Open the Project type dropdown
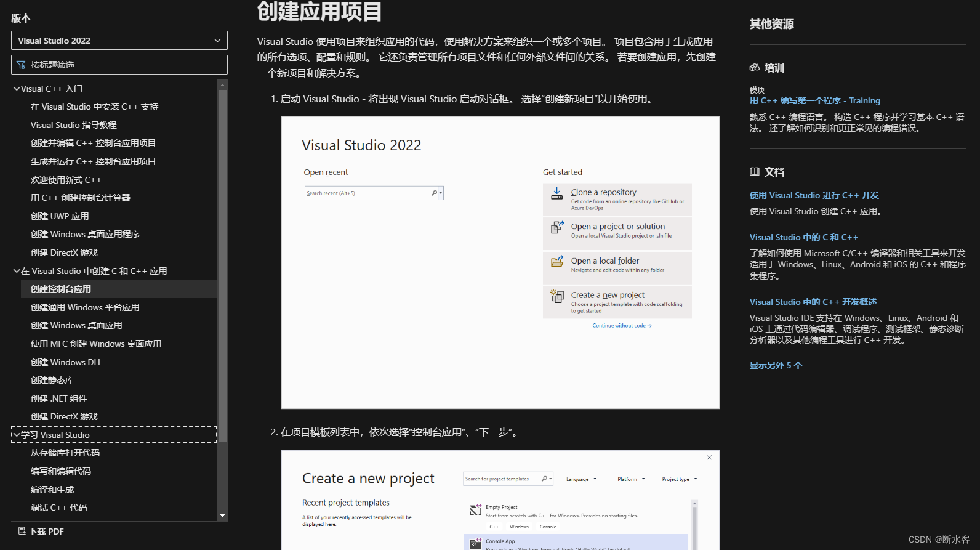 point(680,479)
